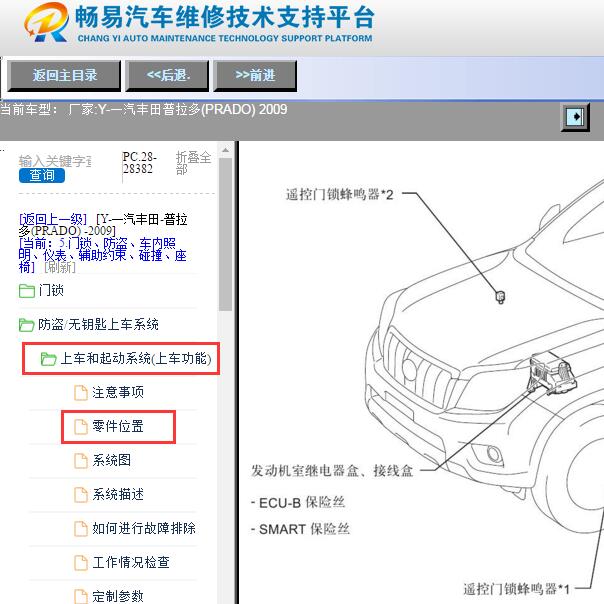Click the SMART 保险丝 label
This screenshot has width=604, height=604.
[300, 529]
